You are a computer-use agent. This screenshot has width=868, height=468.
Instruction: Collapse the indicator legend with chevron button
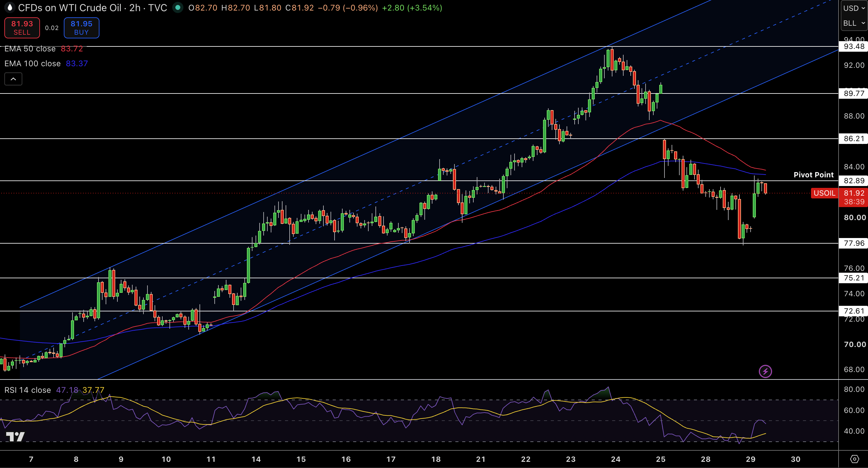pos(13,79)
